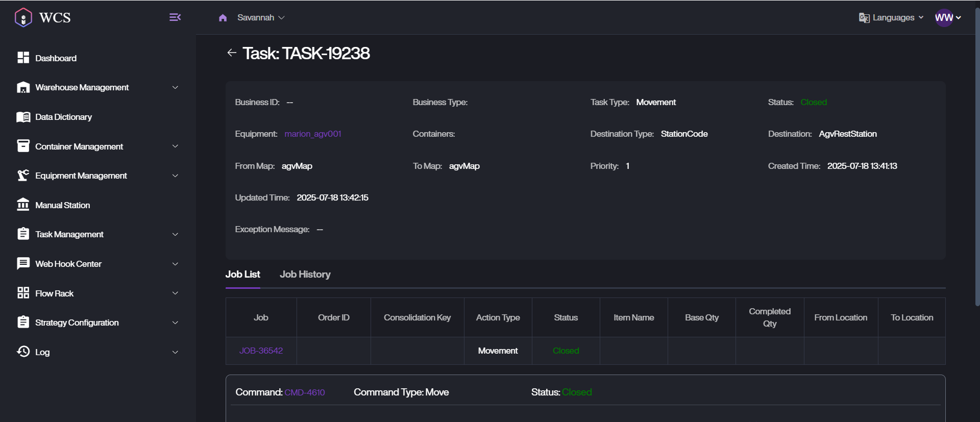
Task: Select the Job List tab
Action: [242, 275]
